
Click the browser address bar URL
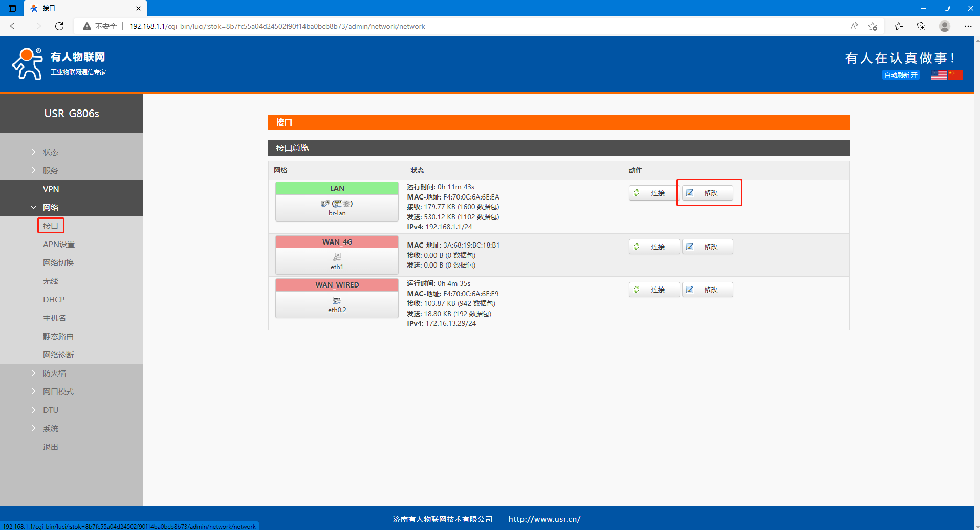(x=277, y=26)
